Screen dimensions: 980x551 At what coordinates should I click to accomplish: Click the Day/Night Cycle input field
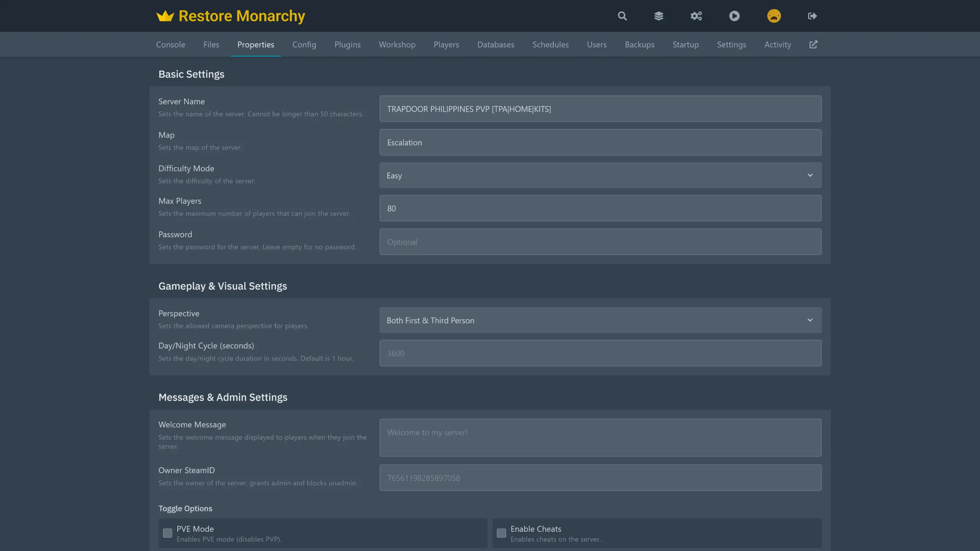coord(600,353)
